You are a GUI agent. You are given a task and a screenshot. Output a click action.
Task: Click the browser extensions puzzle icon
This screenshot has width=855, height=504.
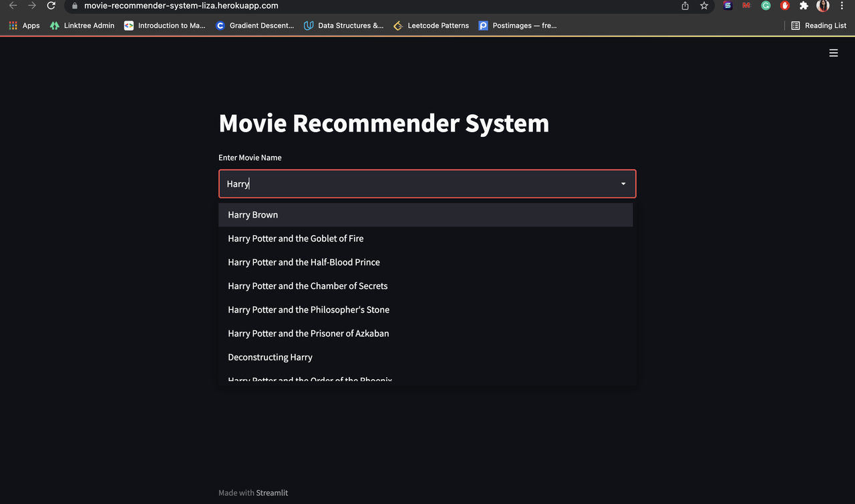[x=804, y=5]
